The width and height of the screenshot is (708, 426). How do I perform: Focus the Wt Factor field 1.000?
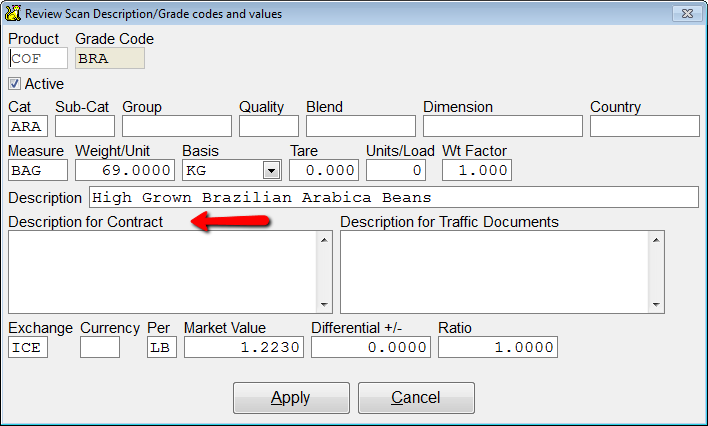pyautogui.click(x=477, y=170)
